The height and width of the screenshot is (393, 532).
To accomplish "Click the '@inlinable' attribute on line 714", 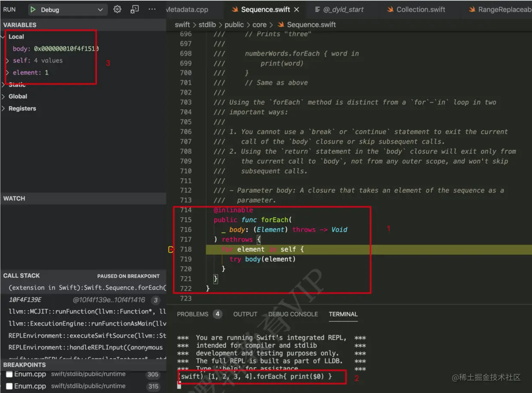I will [x=233, y=210].
